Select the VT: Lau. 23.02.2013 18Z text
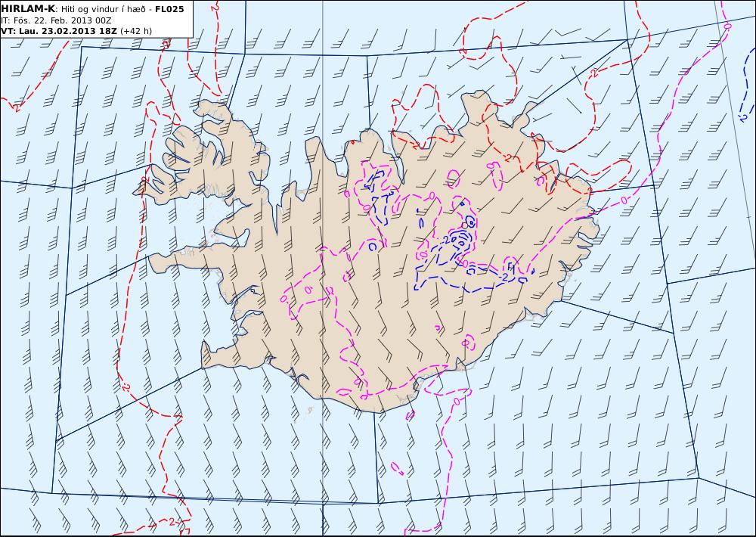The width and height of the screenshot is (756, 537). [59, 31]
